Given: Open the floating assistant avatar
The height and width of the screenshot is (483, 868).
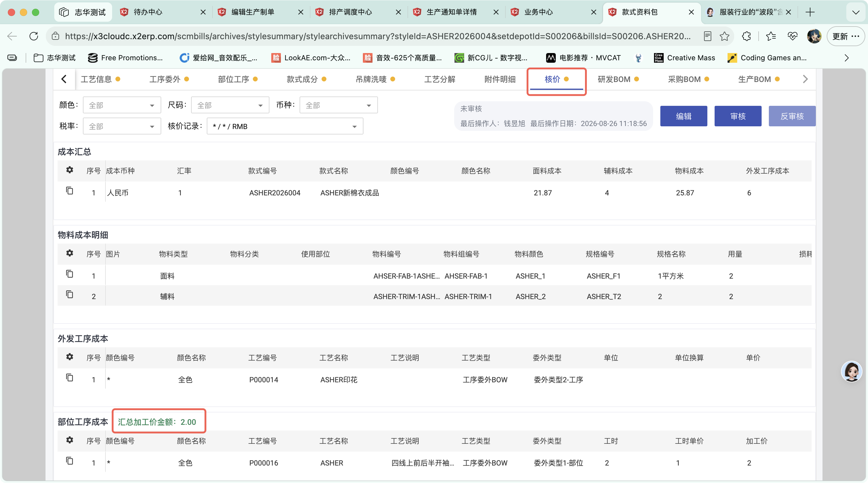Looking at the screenshot, I should [x=851, y=371].
